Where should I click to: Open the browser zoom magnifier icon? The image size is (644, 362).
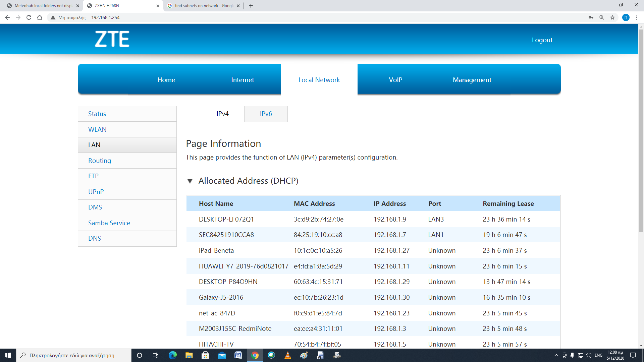click(x=602, y=17)
